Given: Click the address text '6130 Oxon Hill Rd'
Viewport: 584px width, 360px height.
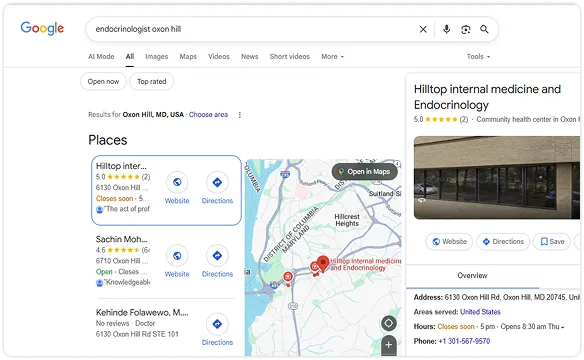Looking at the screenshot, I should pyautogui.click(x=473, y=297).
